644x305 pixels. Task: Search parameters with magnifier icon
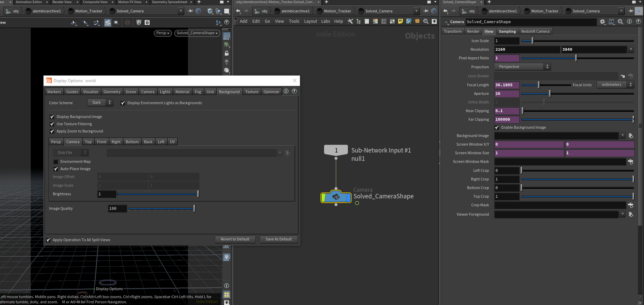click(x=621, y=22)
